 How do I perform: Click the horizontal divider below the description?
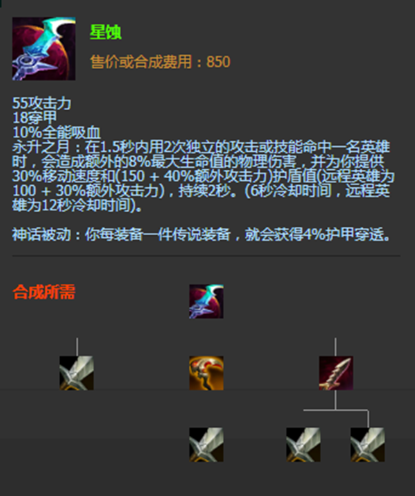pos(206,256)
